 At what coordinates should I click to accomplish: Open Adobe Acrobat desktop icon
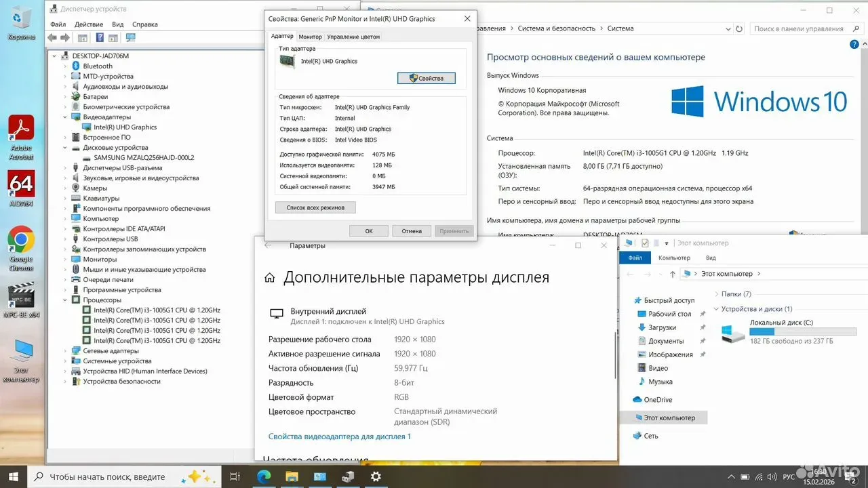[21, 138]
